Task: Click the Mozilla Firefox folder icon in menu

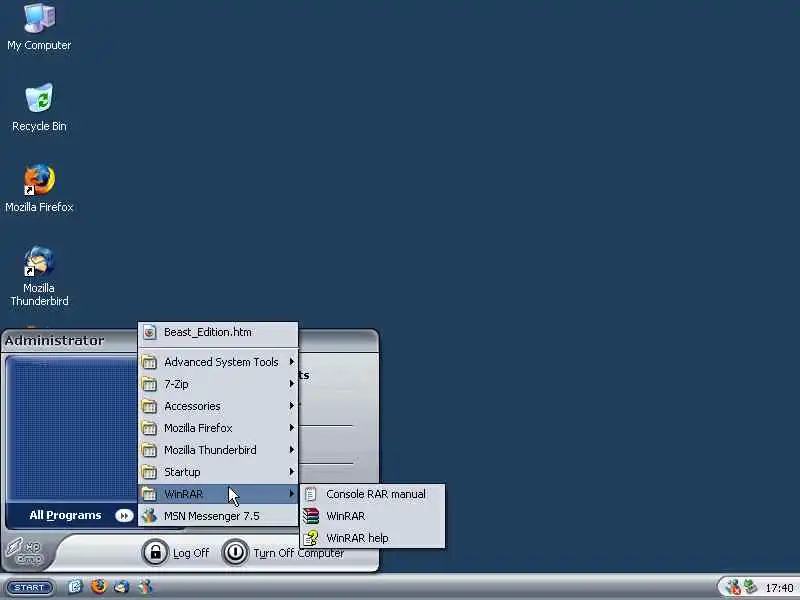Action: coord(149,428)
